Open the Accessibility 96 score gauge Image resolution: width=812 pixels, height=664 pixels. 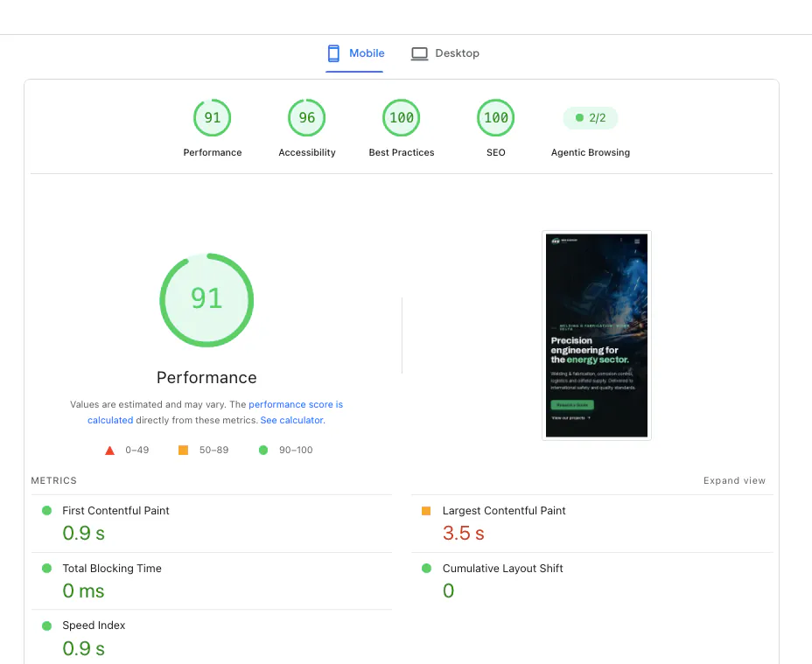[306, 117]
